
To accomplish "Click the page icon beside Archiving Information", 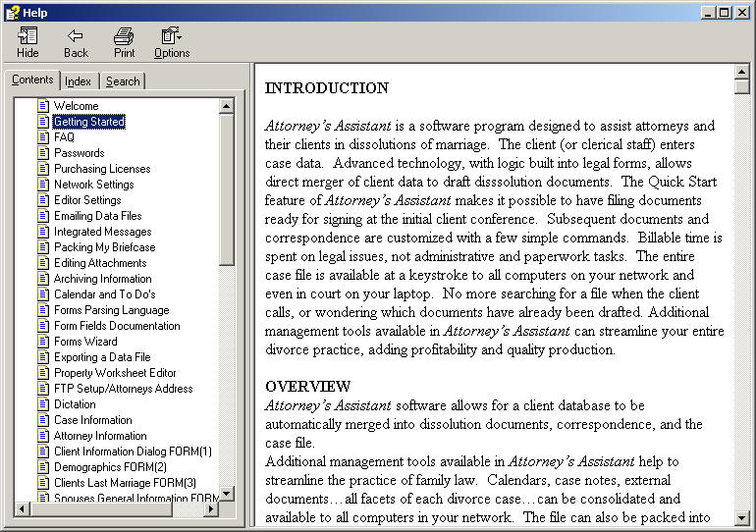I will [x=43, y=279].
